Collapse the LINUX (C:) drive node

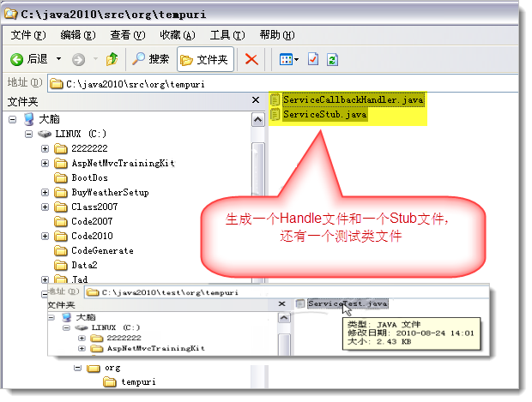[x=28, y=134]
